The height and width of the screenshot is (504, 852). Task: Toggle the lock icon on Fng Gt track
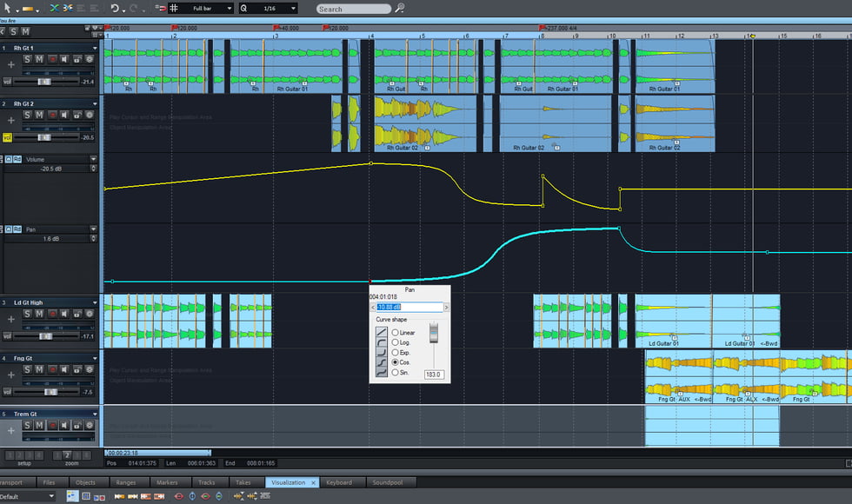point(77,369)
